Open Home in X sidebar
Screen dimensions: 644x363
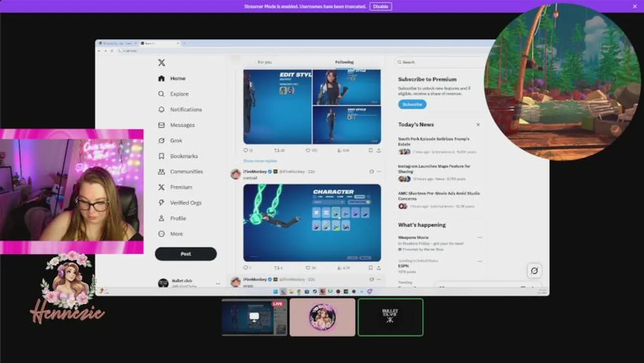[172, 78]
